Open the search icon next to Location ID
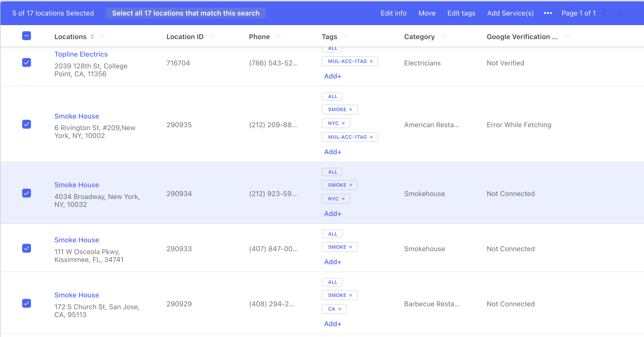 (212, 37)
